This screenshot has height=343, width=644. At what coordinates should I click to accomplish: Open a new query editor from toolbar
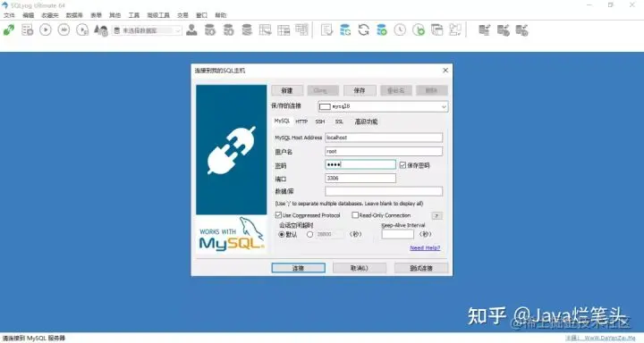[27, 30]
